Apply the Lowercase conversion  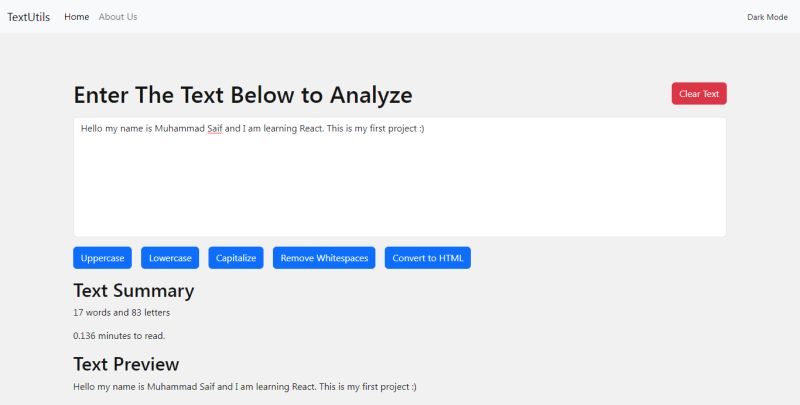coord(170,258)
